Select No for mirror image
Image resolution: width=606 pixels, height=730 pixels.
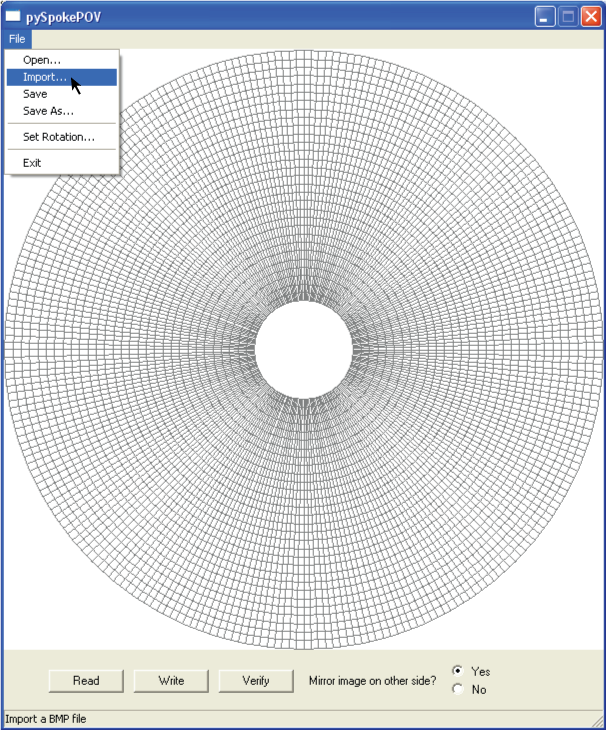tap(458, 689)
